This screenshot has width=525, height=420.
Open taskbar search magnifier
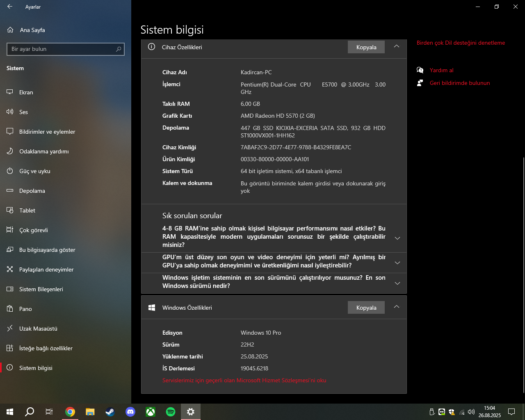click(30, 412)
